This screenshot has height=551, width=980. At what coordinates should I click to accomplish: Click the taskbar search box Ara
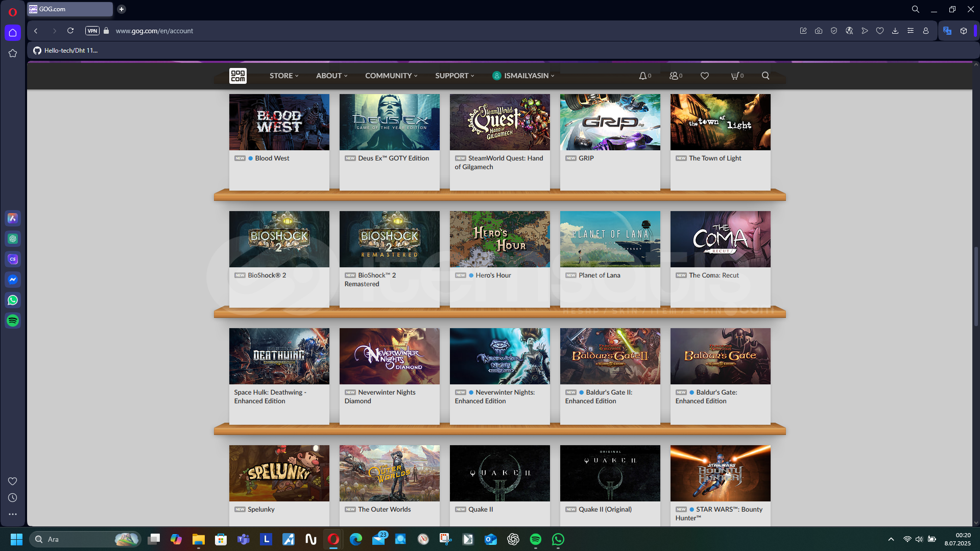[85, 539]
